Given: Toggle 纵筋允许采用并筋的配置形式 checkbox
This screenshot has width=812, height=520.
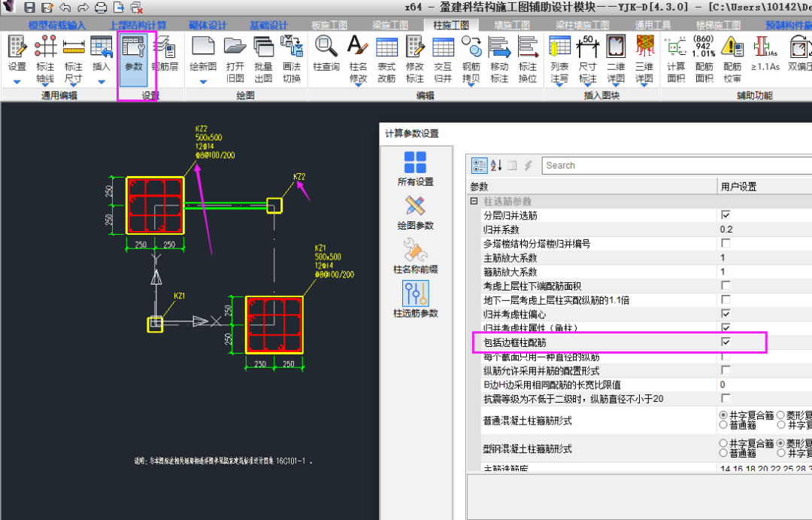Looking at the screenshot, I should 726,370.
